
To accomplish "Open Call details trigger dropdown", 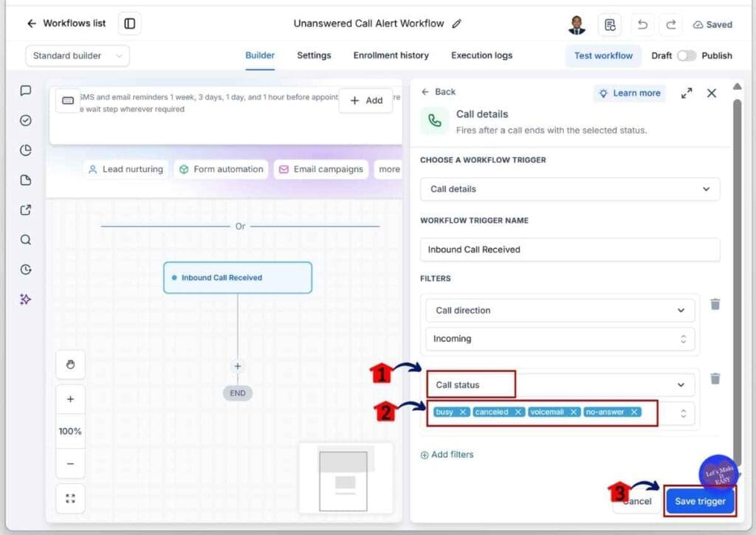I will 570,189.
